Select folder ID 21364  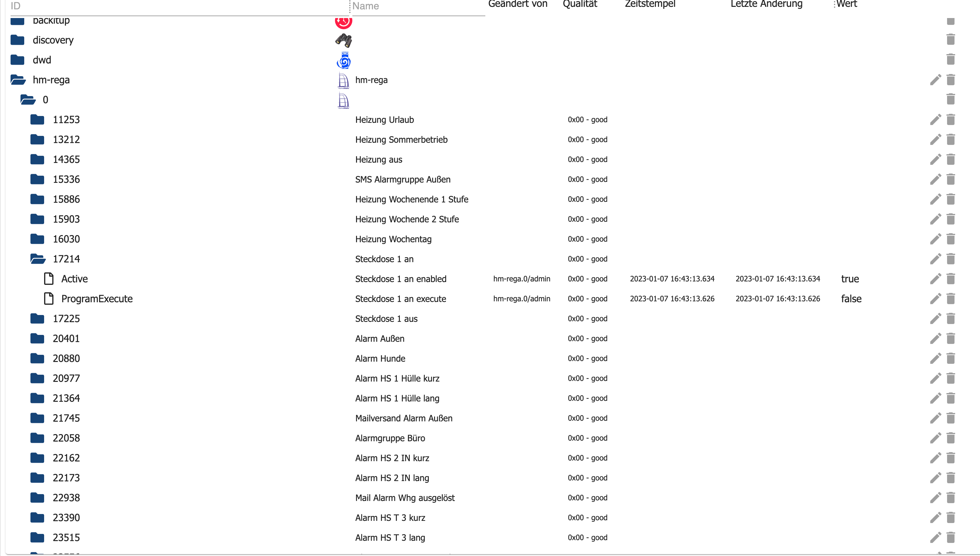66,398
